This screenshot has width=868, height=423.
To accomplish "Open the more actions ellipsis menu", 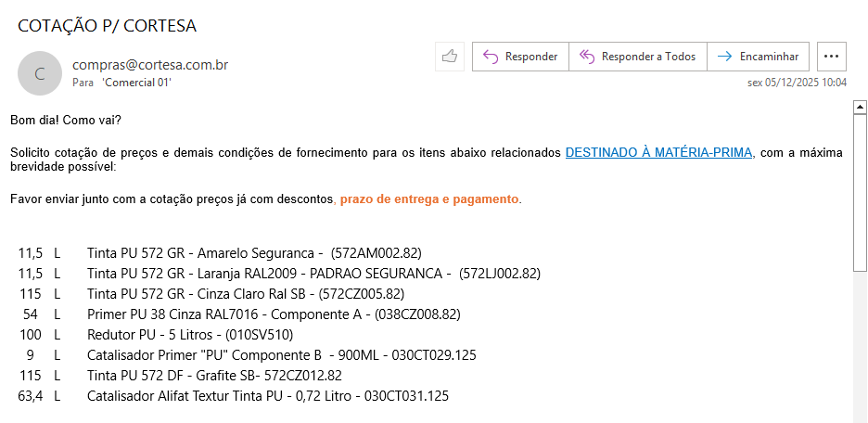I will [x=831, y=57].
